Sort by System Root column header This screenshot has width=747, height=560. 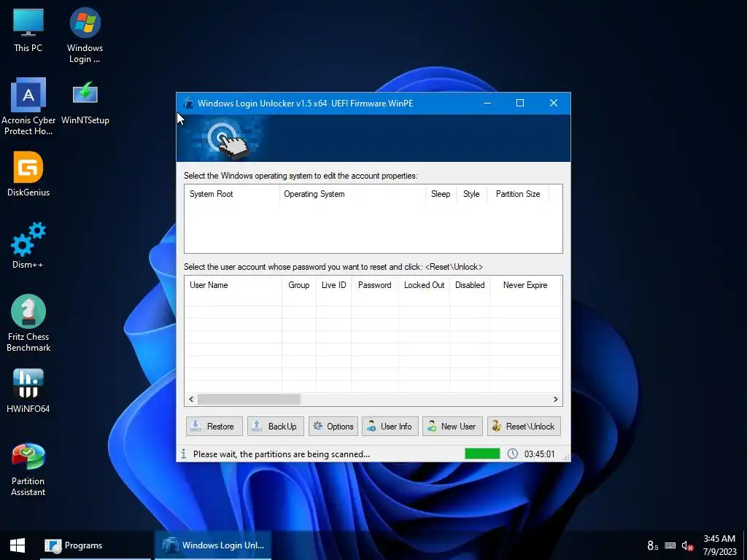[232, 194]
